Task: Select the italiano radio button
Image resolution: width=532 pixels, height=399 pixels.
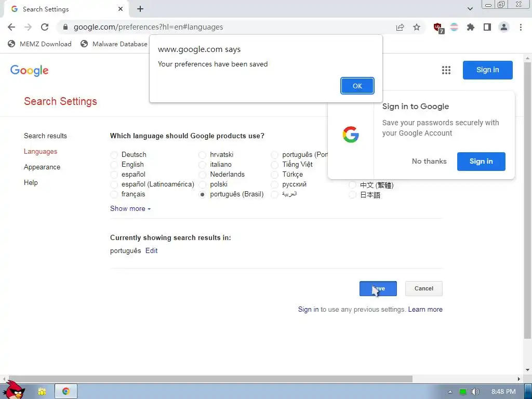Action: 202,165
